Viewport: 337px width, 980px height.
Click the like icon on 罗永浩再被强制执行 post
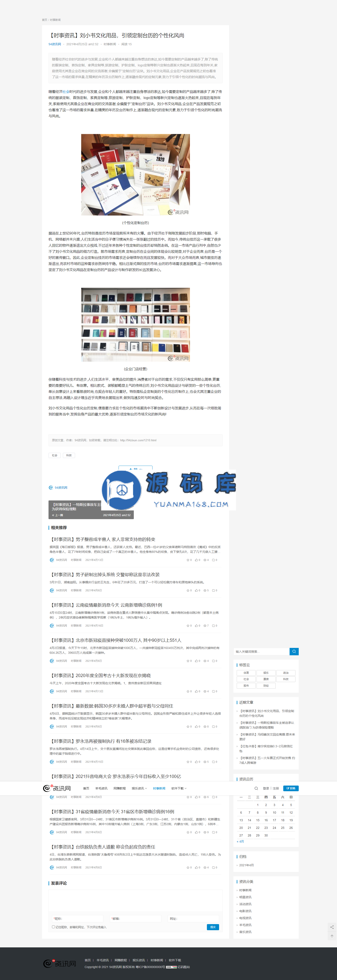(x=196, y=762)
